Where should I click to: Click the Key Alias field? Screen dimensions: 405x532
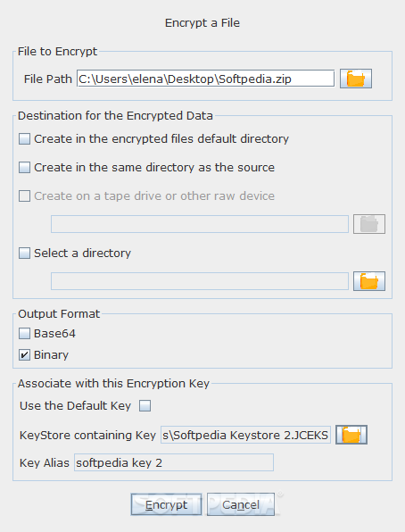[174, 462]
